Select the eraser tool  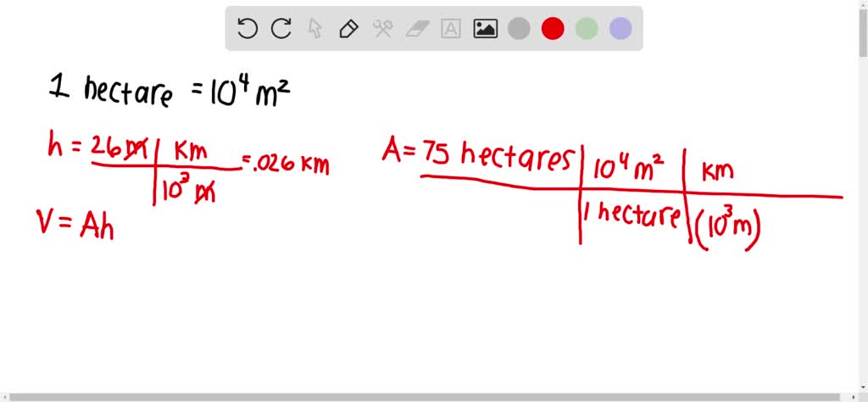417,28
